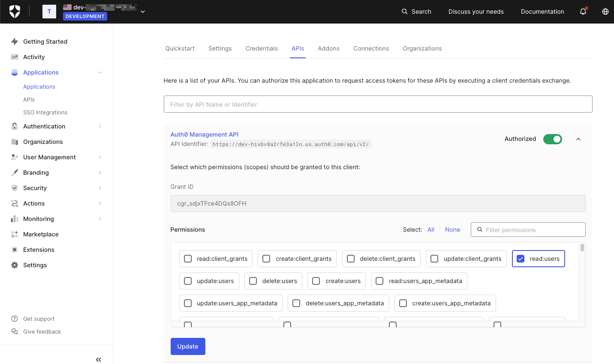Collapse sidebar with double chevron icon

point(99,360)
